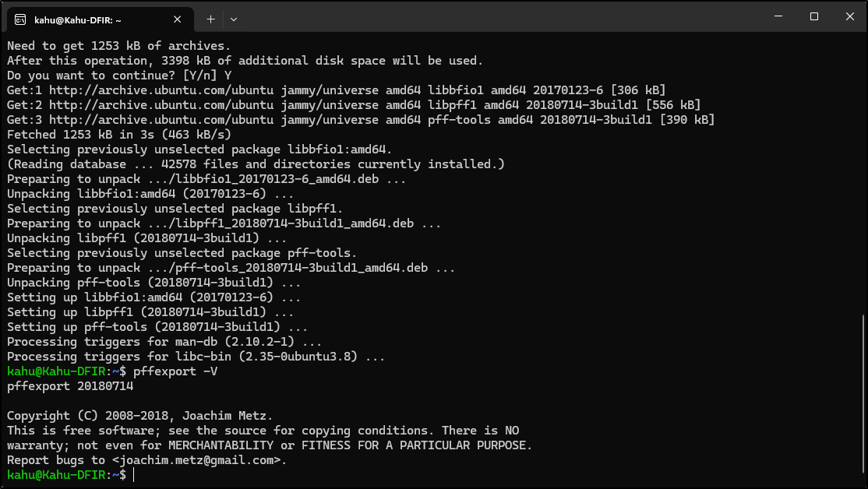Open the archive.ubuntu.com URL on Get:3 line
868x489 pixels.
[161, 120]
